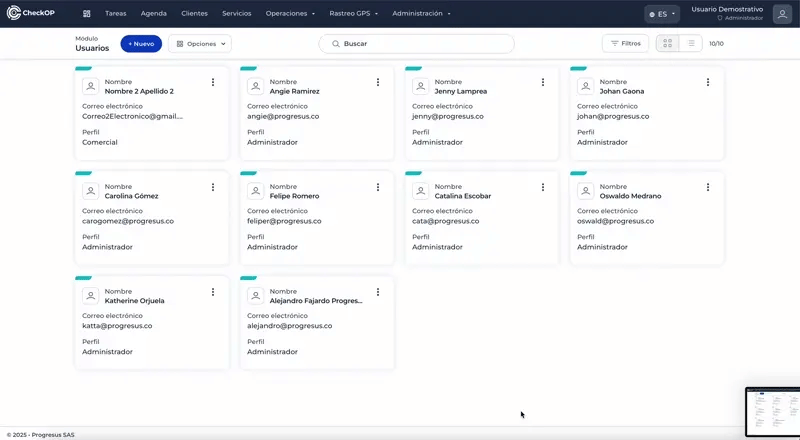Click the name Felipe Romero
The image size is (800, 440).
coord(294,196)
